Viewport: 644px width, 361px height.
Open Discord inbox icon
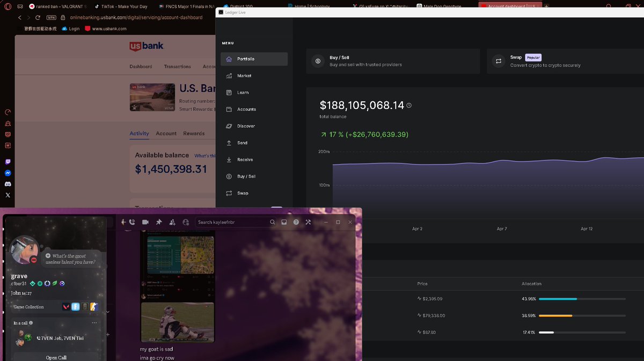tap(284, 222)
